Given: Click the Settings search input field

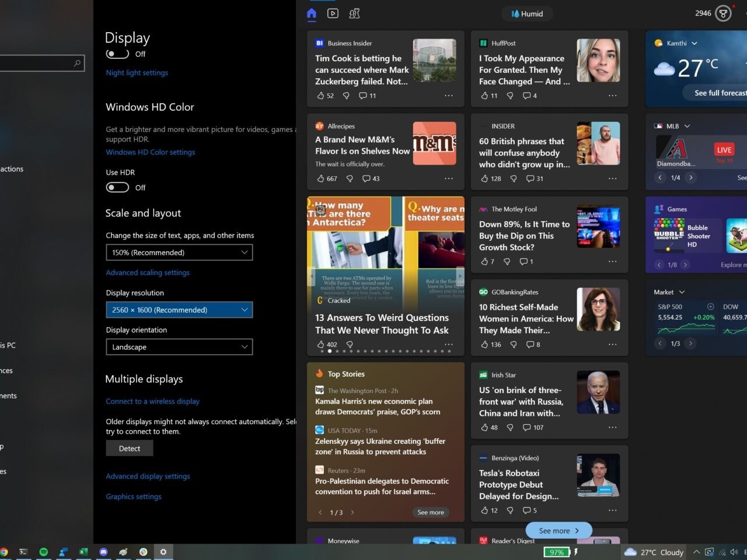Looking at the screenshot, I should point(41,63).
